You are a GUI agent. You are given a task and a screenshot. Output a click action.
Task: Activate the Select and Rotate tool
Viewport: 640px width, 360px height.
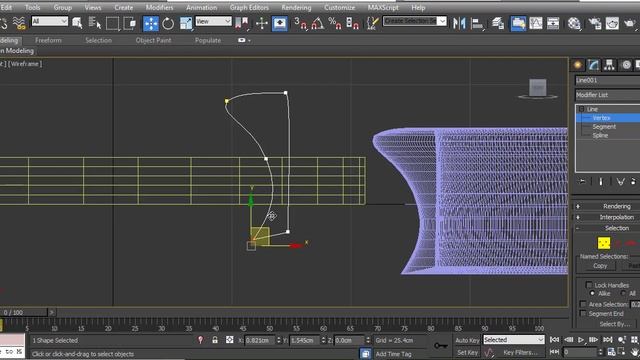168,23
